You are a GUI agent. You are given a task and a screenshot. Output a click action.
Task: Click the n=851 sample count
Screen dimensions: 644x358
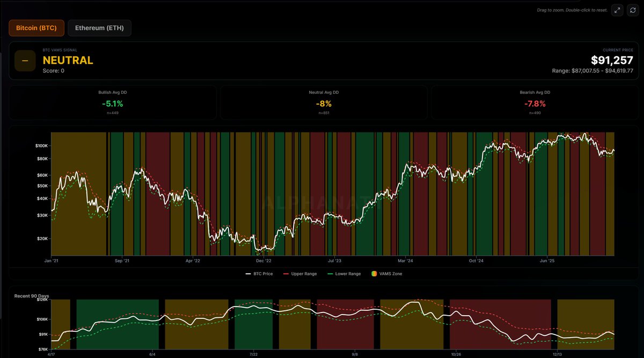tap(324, 113)
